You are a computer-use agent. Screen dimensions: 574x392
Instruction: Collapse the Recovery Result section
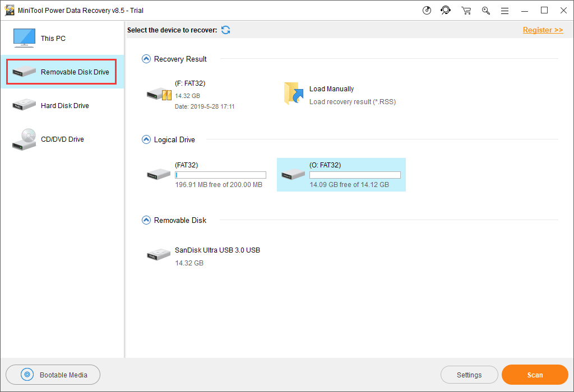click(x=146, y=58)
